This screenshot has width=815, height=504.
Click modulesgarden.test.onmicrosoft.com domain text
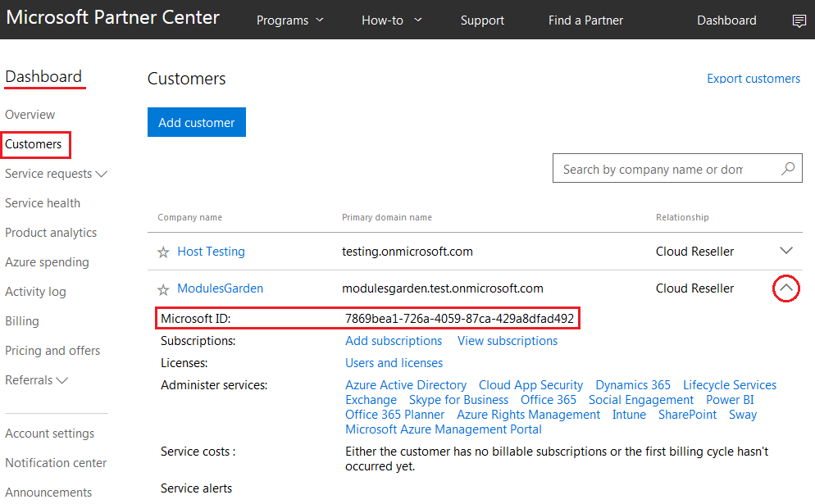(442, 288)
